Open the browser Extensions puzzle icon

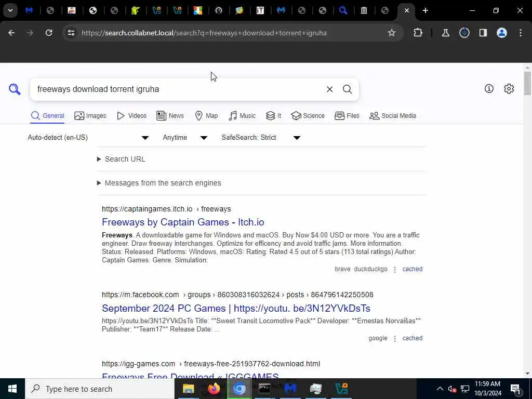418,33
